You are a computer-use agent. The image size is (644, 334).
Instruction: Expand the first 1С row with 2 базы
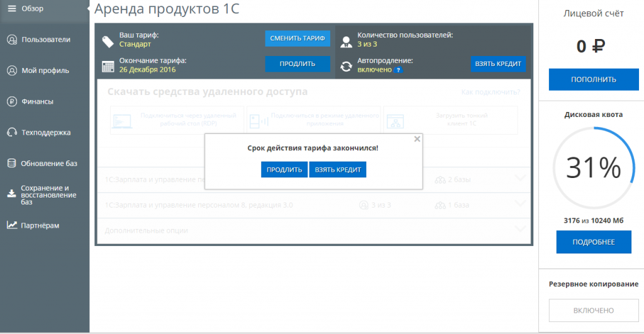(x=520, y=178)
